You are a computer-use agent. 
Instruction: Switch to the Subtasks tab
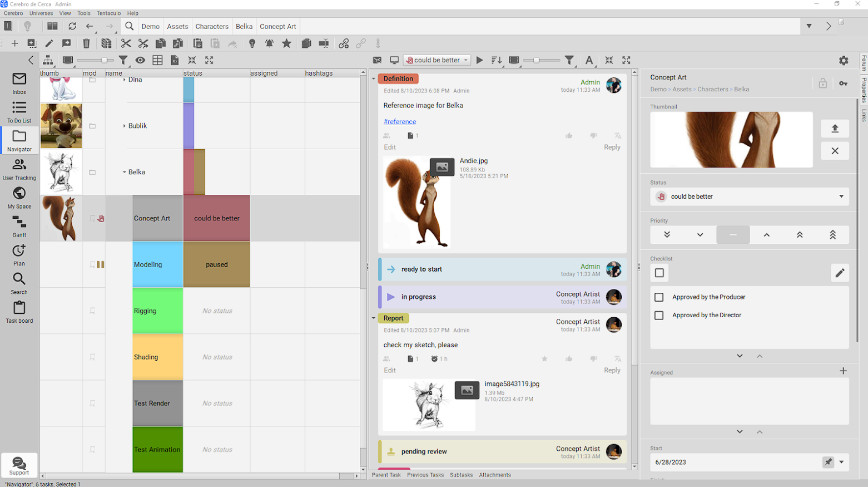click(x=461, y=475)
